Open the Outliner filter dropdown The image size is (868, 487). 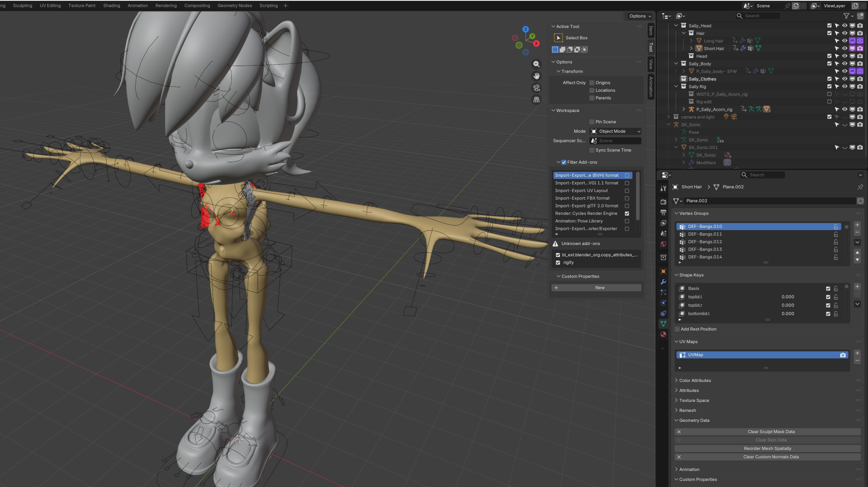[848, 16]
